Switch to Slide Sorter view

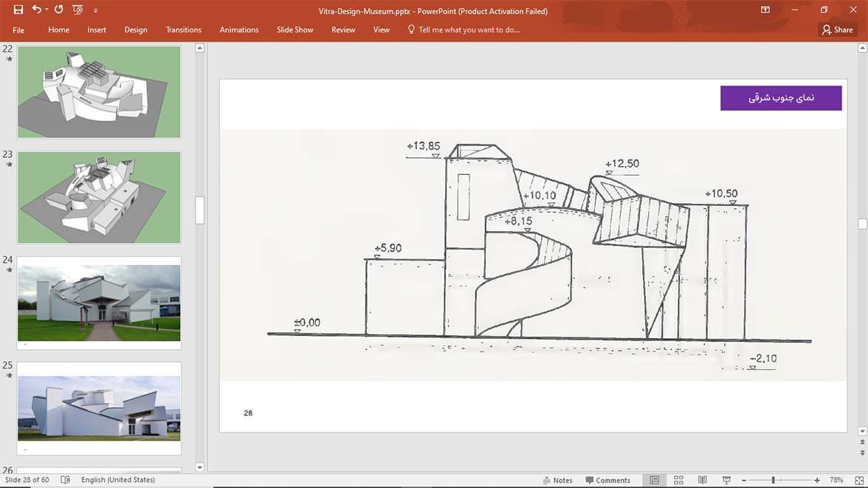point(678,480)
